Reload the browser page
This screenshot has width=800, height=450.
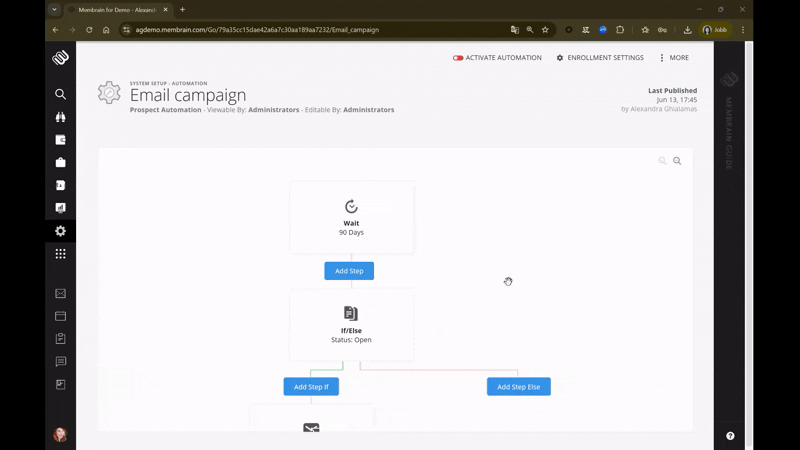(89, 30)
